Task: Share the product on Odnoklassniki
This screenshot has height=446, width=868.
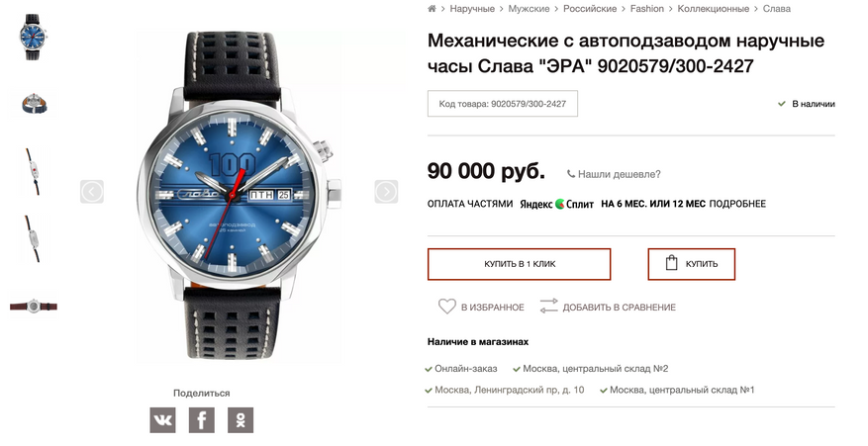Action: tap(241, 420)
